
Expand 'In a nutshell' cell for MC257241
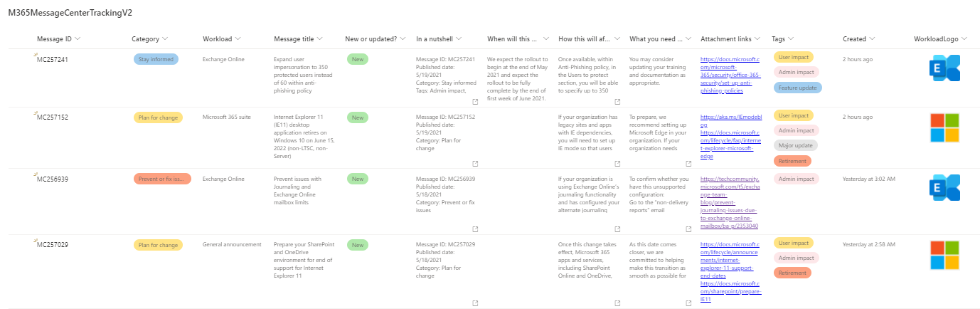[475, 102]
